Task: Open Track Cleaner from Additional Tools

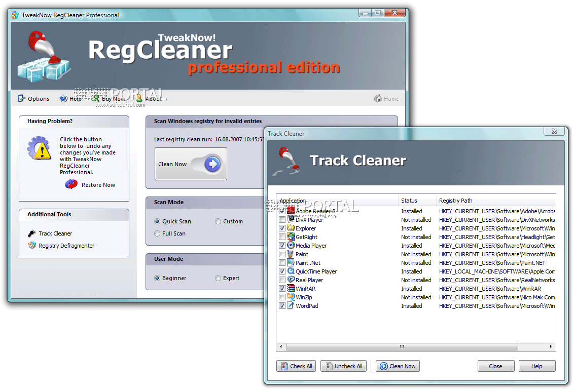Action: pyautogui.click(x=55, y=233)
